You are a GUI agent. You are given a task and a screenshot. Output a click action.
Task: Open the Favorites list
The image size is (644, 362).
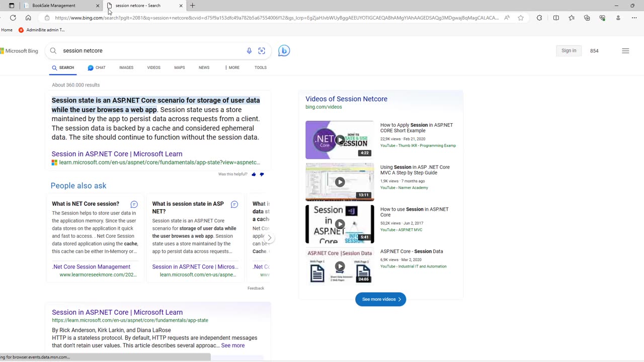572,18
